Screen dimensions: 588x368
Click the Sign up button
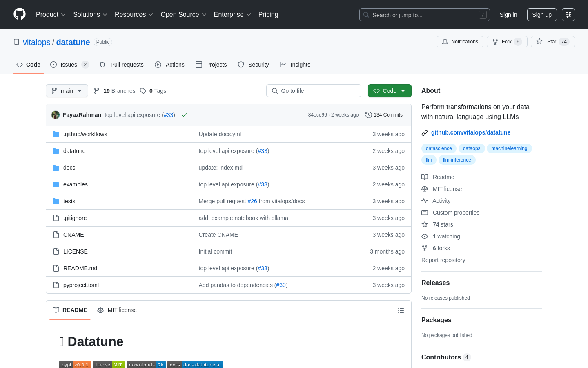tap(542, 15)
